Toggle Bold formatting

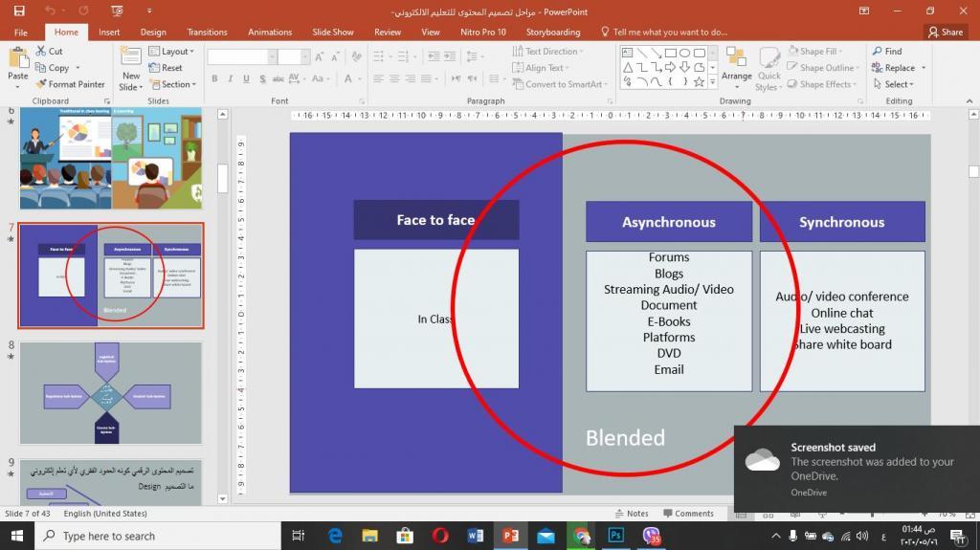click(x=214, y=79)
